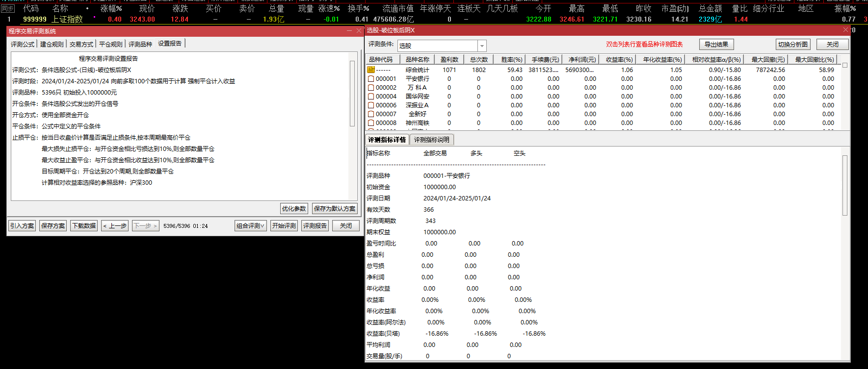This screenshot has width=868, height=369.
Task: Open the 评测条件 dropdown arrow
Action: click(x=482, y=46)
